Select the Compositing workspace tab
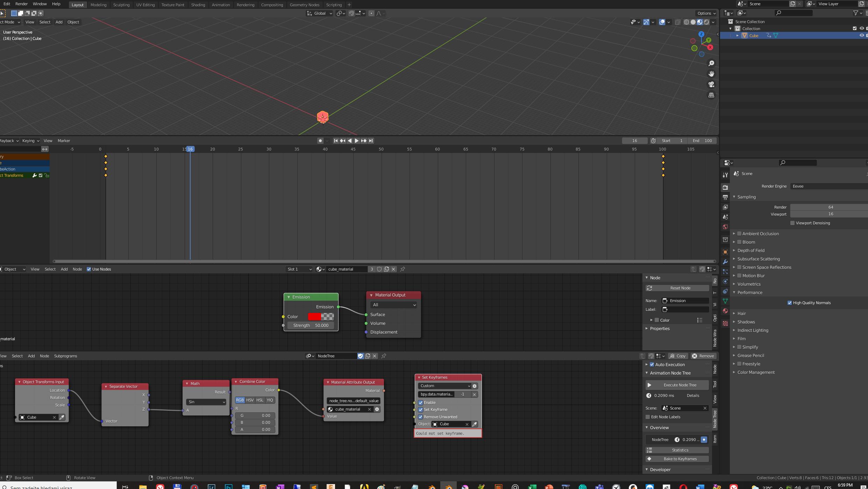868x489 pixels. click(271, 4)
